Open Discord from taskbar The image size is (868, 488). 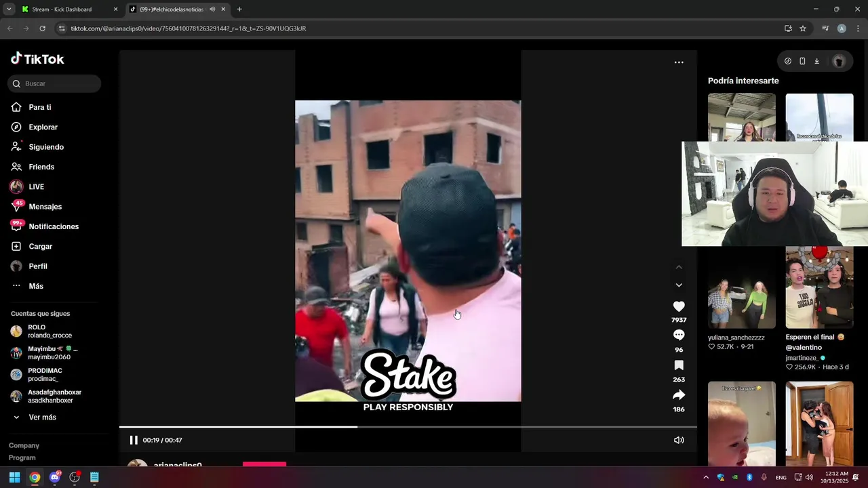coord(55,477)
